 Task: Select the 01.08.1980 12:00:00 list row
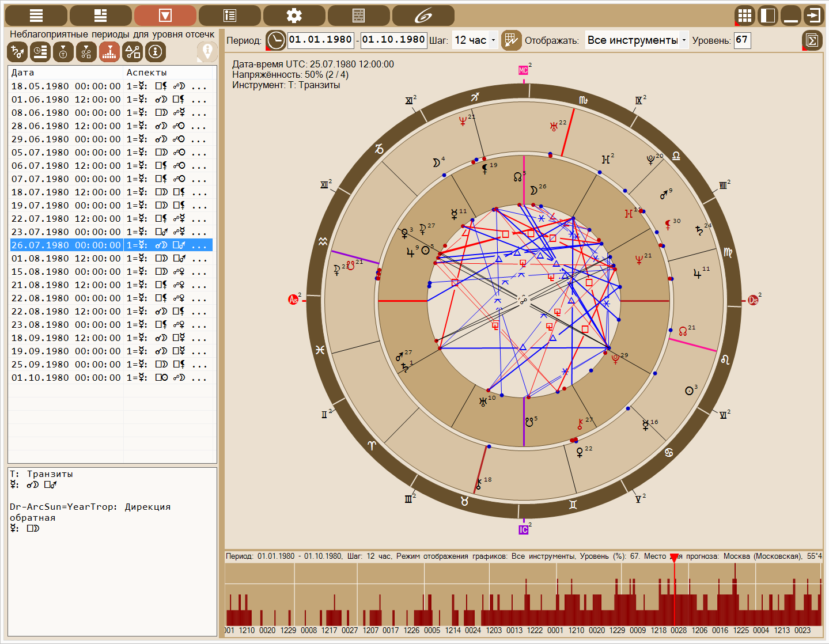[112, 259]
